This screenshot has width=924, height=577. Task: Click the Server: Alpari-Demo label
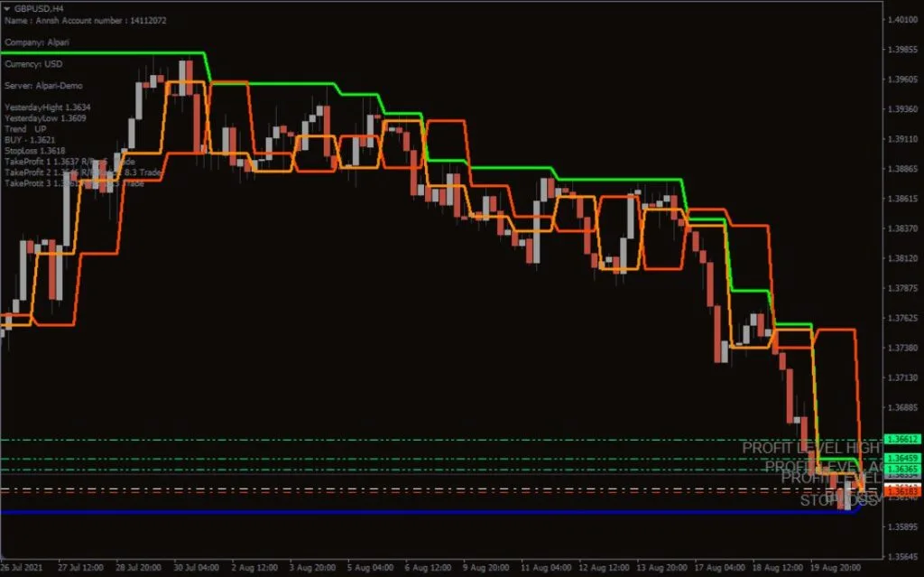tap(45, 86)
